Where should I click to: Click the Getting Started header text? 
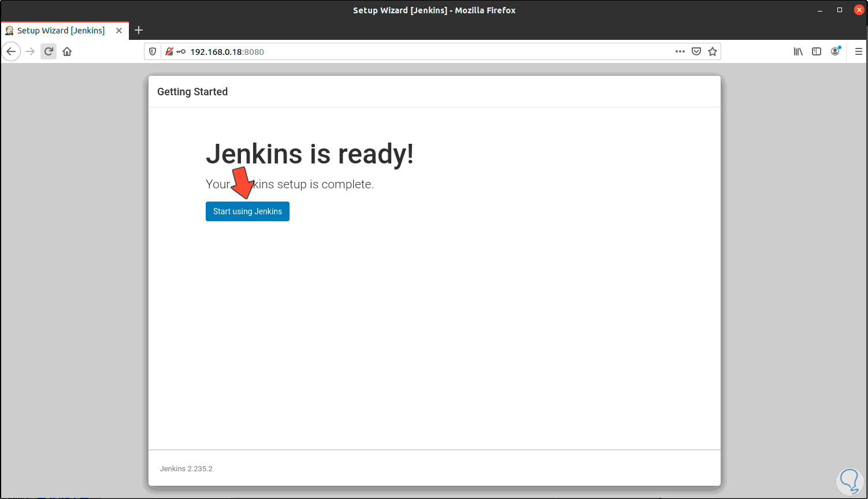[x=192, y=92]
